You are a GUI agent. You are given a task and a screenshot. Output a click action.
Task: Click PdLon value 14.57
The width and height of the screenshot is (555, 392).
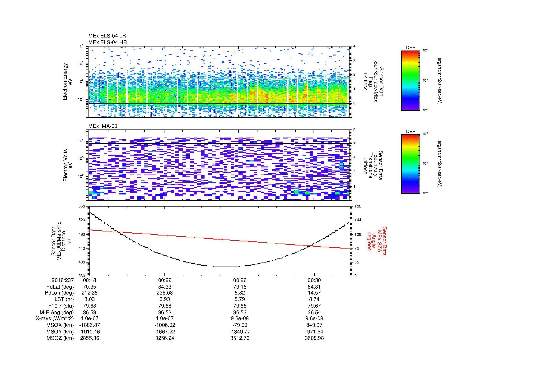(x=314, y=293)
